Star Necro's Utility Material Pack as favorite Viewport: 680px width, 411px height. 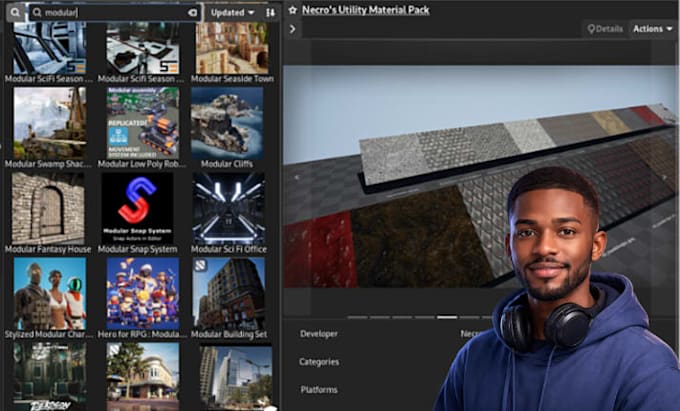(x=293, y=10)
